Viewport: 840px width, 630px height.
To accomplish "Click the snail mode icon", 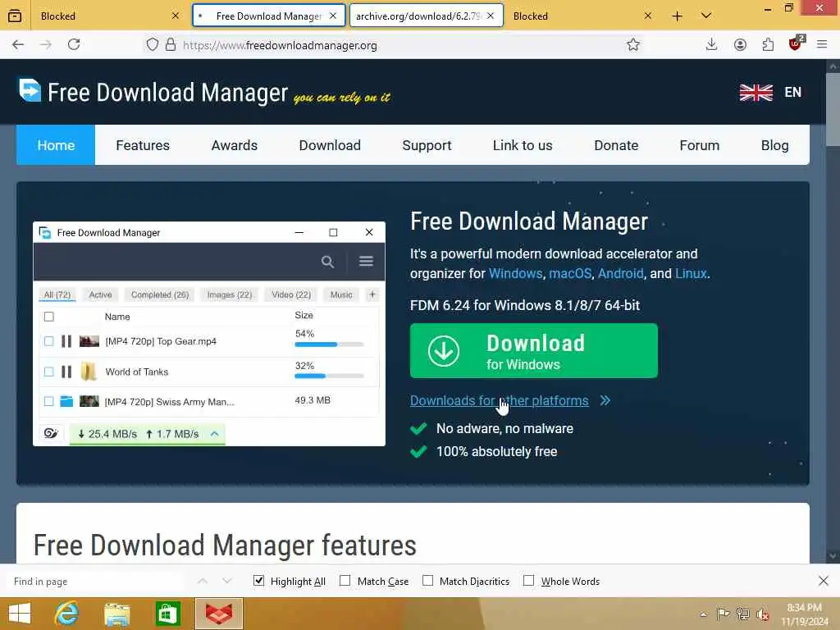I will pyautogui.click(x=52, y=433).
